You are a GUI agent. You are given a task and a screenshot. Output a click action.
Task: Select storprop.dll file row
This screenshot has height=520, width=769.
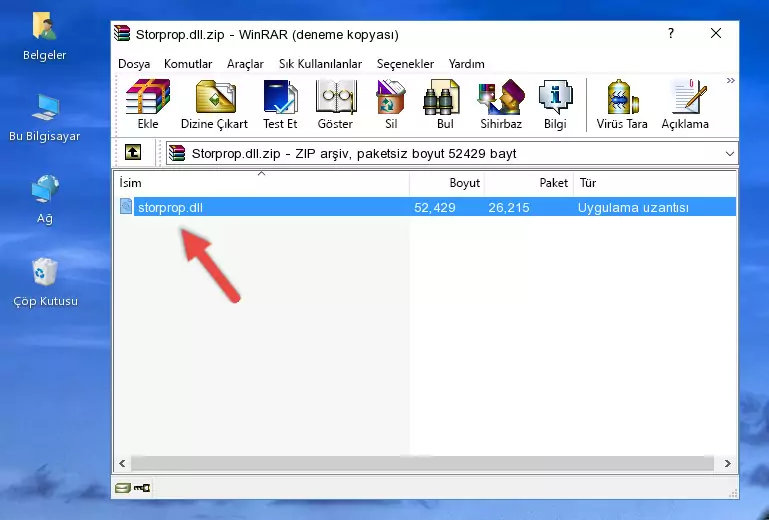tap(426, 207)
